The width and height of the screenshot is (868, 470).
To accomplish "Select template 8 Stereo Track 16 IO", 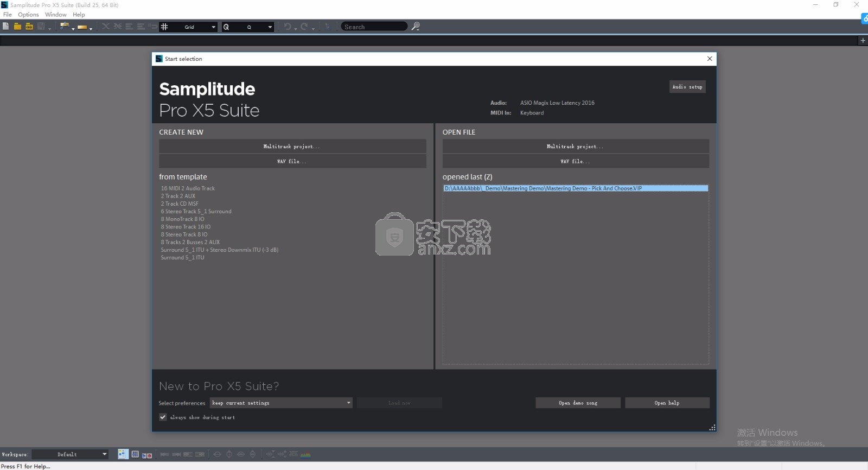I will click(x=186, y=227).
